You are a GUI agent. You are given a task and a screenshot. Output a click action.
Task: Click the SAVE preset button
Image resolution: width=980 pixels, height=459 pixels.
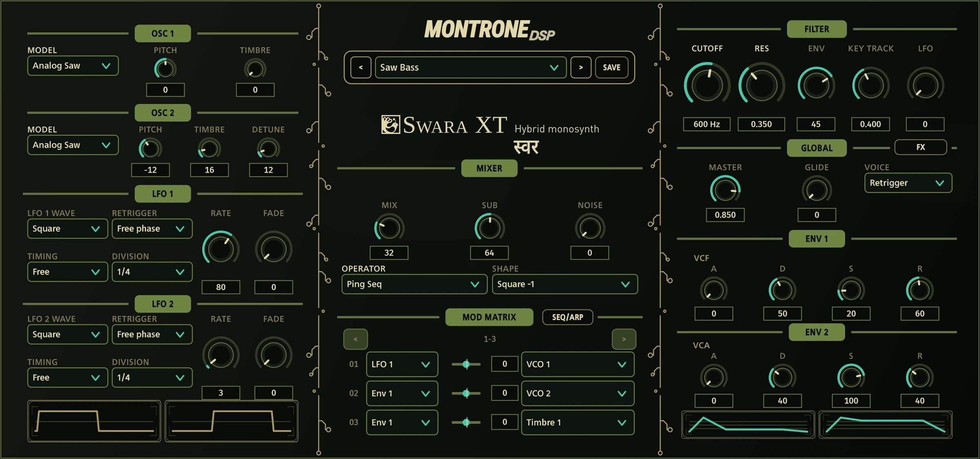point(612,67)
